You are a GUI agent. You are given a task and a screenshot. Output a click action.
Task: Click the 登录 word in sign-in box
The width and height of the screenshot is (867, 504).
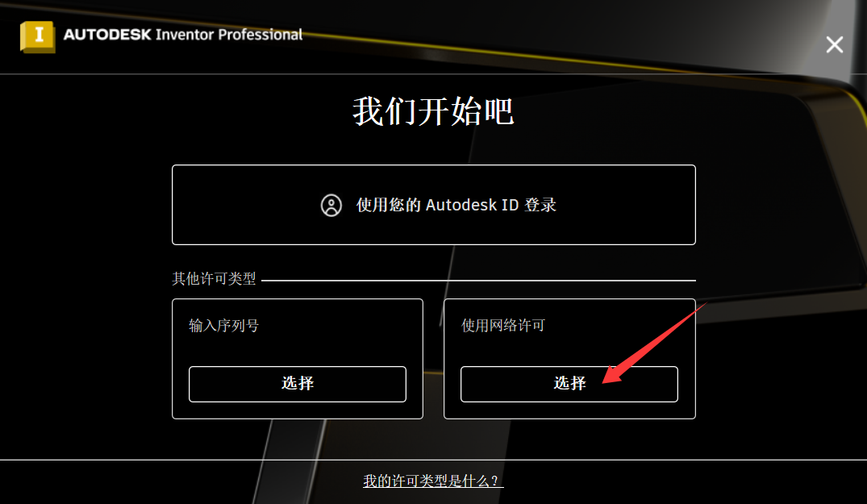click(x=540, y=205)
